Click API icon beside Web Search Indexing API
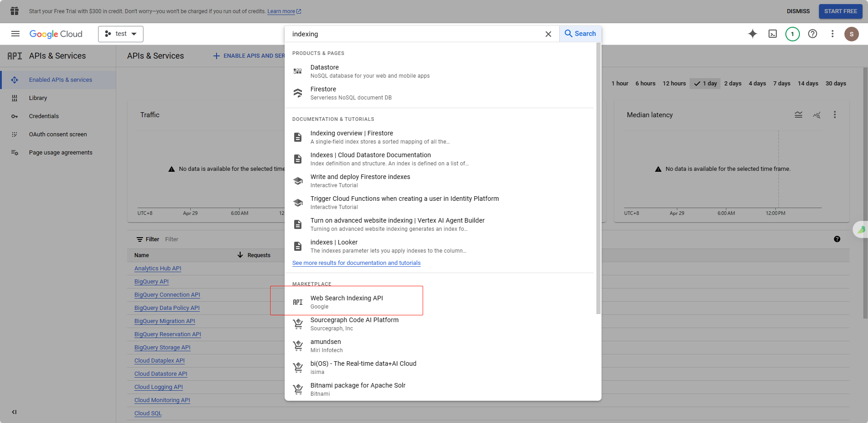 [298, 302]
